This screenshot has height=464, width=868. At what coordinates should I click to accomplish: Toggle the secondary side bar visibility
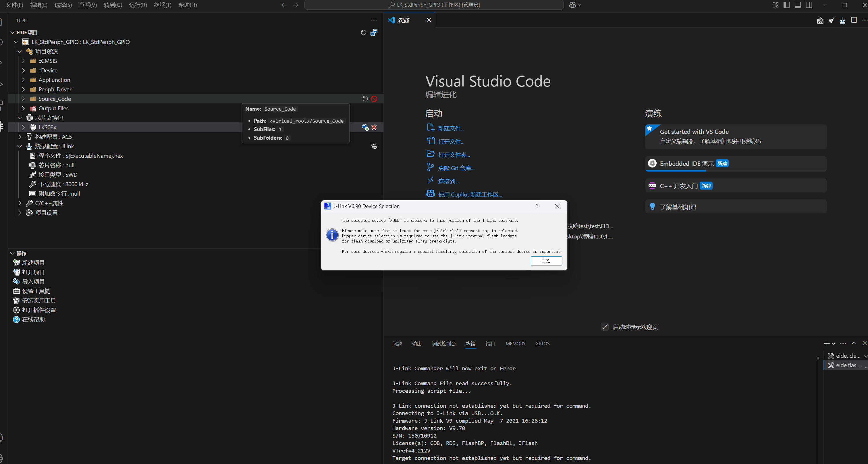809,5
